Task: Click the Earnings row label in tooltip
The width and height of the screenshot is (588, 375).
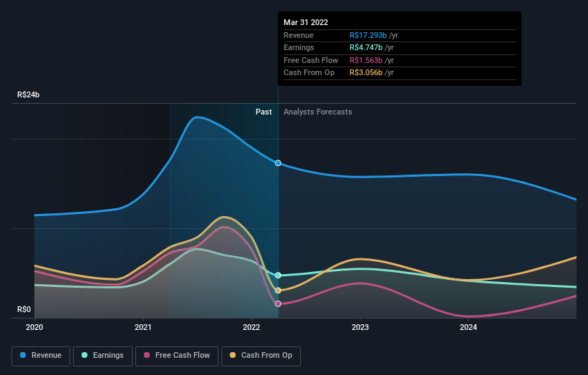Action: pyautogui.click(x=299, y=47)
